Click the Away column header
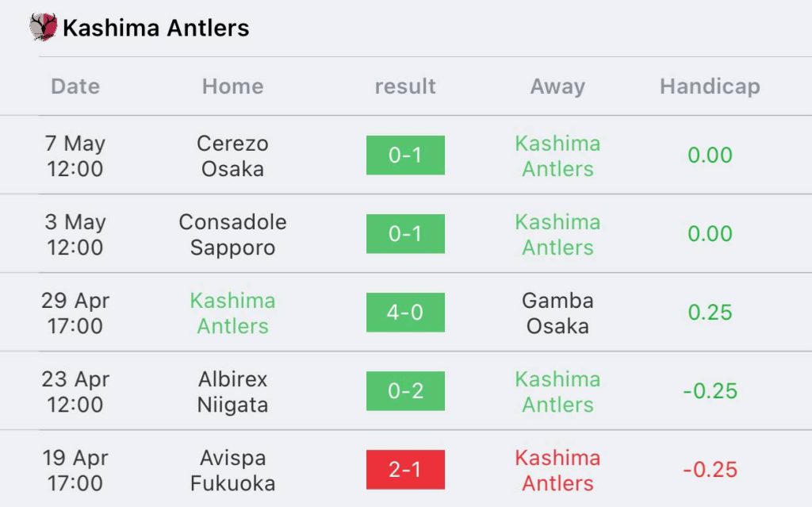Image resolution: width=812 pixels, height=507 pixels. [x=557, y=86]
